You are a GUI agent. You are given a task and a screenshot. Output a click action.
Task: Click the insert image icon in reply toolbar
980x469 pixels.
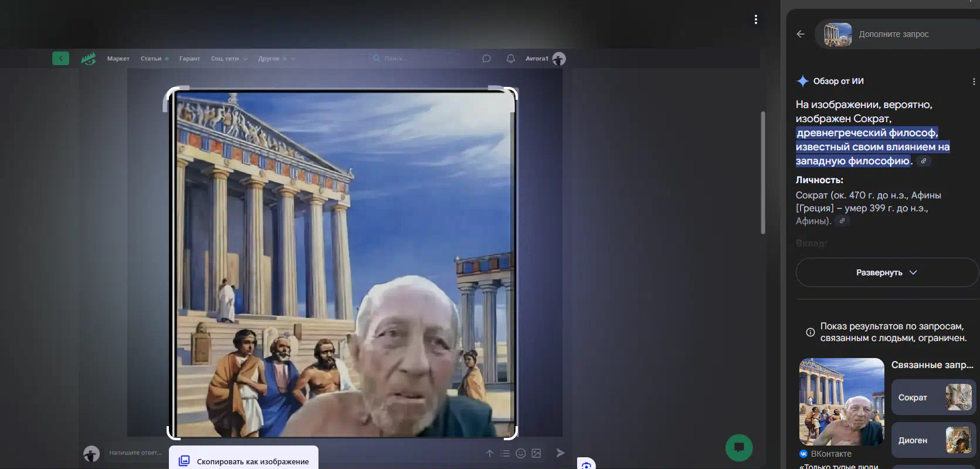(x=536, y=453)
